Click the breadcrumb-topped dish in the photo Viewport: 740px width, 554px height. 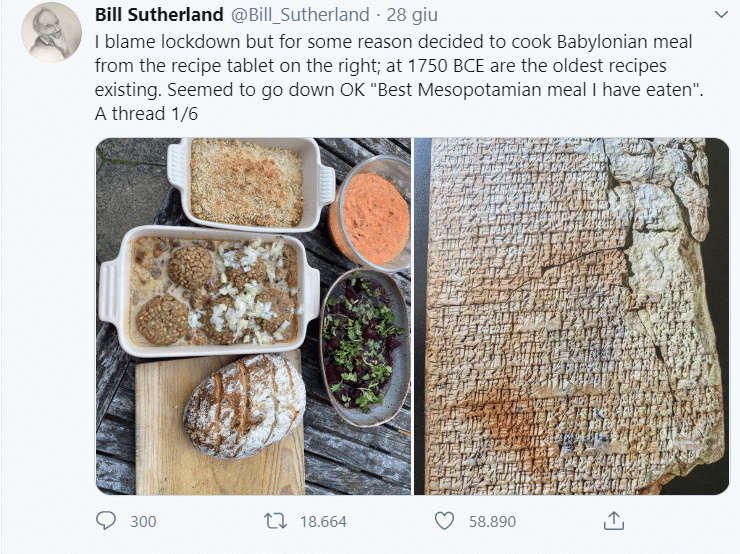tap(246, 182)
